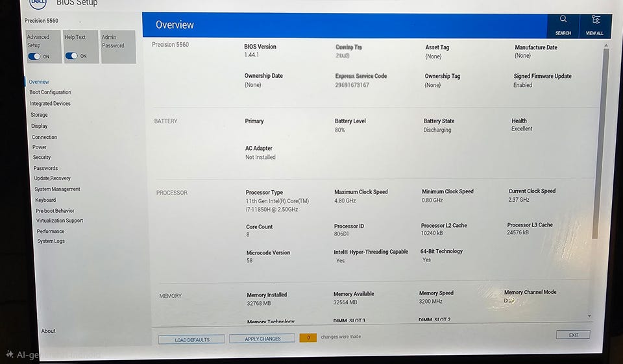Open Keyboard settings
Viewport: 623px width, 364px height.
click(x=45, y=200)
